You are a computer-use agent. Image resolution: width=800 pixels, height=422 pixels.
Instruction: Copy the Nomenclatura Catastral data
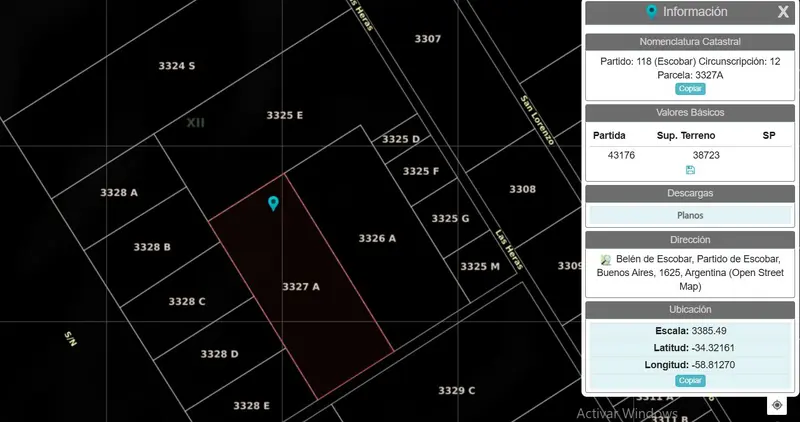690,89
